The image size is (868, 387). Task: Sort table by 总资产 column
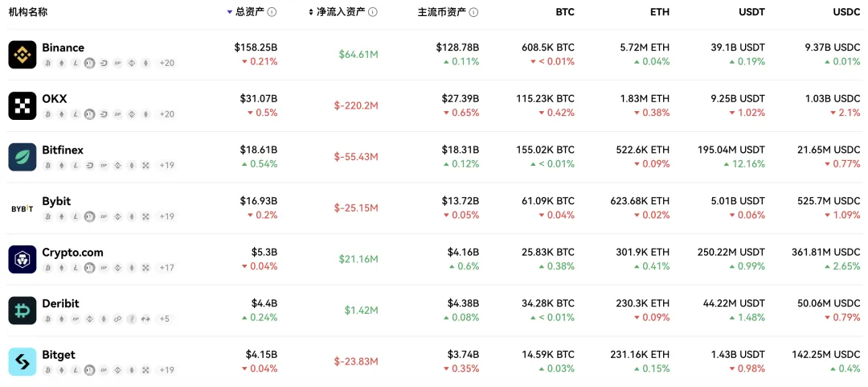coord(250,12)
